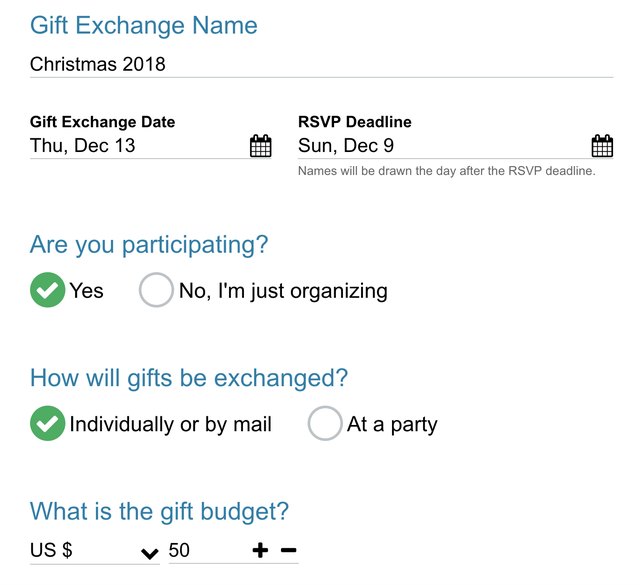Choose At a party exchange option
640x585 pixels.
tap(325, 423)
